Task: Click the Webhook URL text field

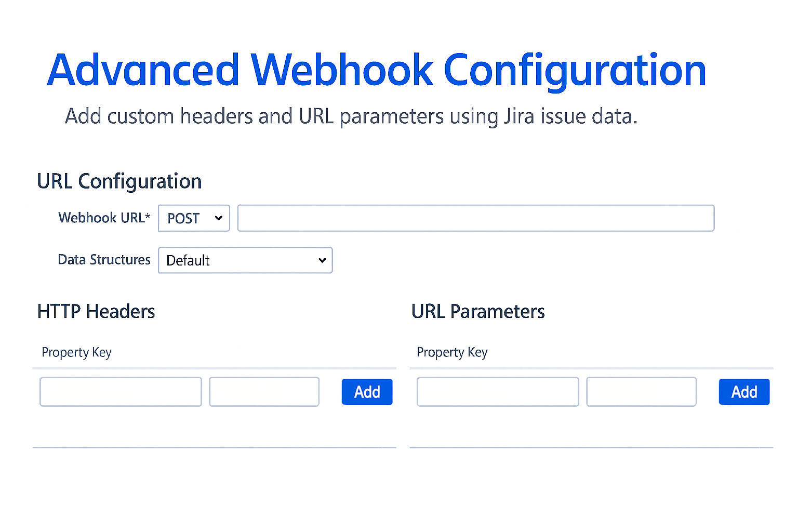Action: 475,218
